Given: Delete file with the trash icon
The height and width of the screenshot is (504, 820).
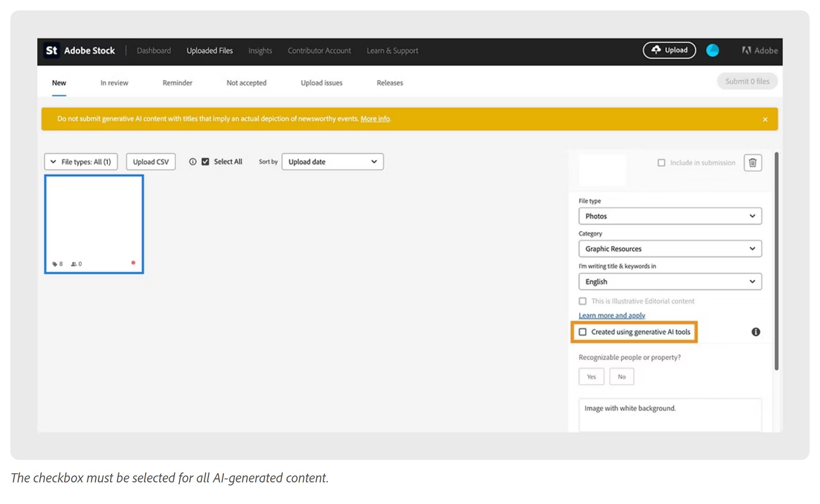Looking at the screenshot, I should tap(753, 163).
